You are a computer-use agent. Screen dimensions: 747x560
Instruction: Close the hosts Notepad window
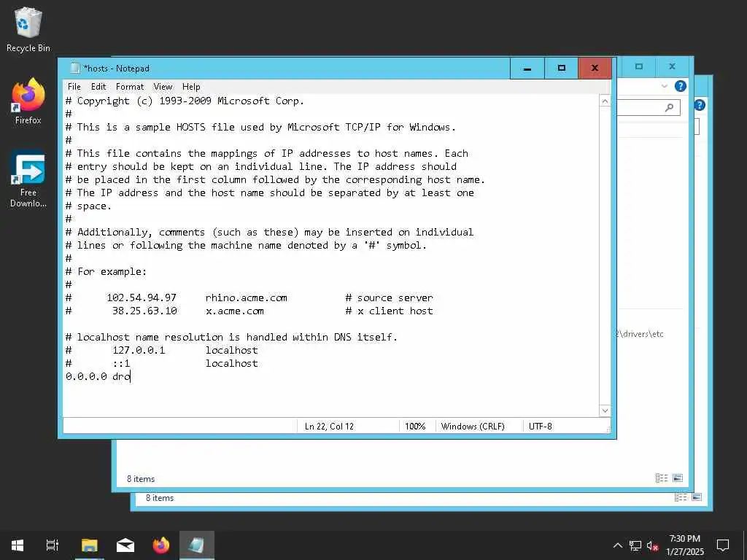[x=595, y=68]
